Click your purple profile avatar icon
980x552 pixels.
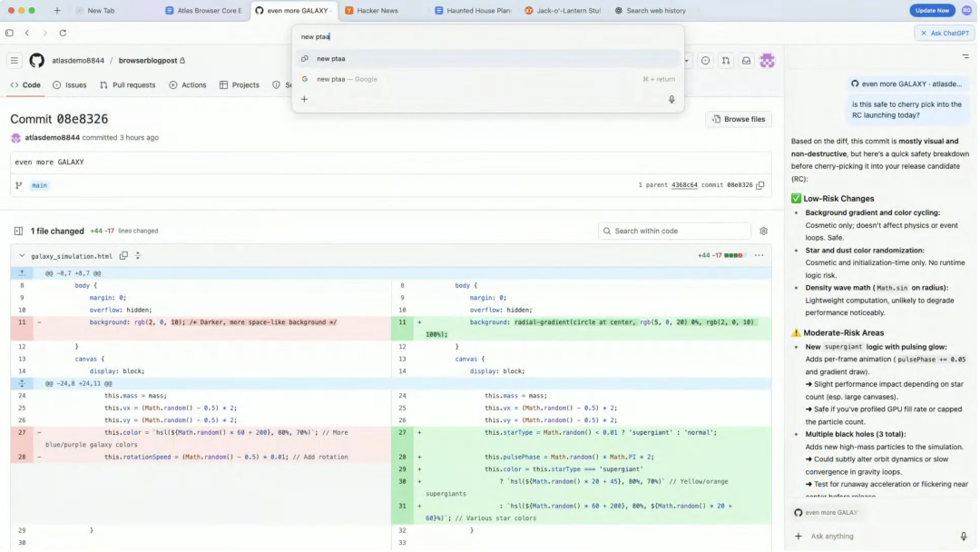(768, 60)
